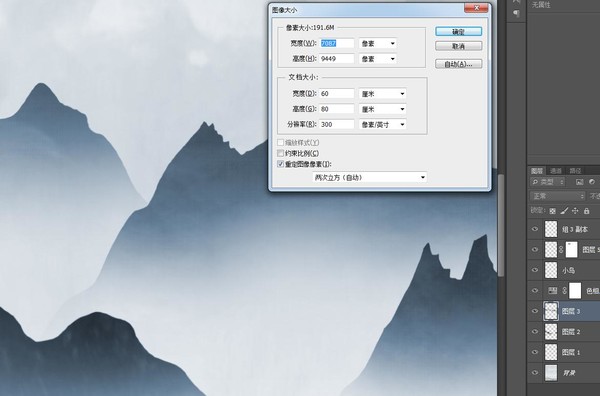Click the mask link icon on 图层 5 row
The image size is (600, 396).
[561, 250]
